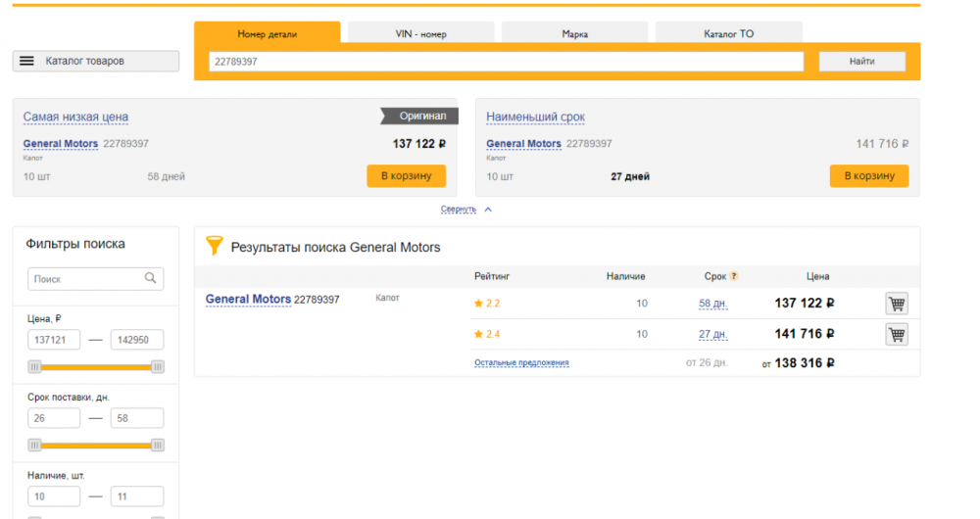Screen dimensions: 980x519
Task: Open the Марка tab
Action: pos(574,33)
